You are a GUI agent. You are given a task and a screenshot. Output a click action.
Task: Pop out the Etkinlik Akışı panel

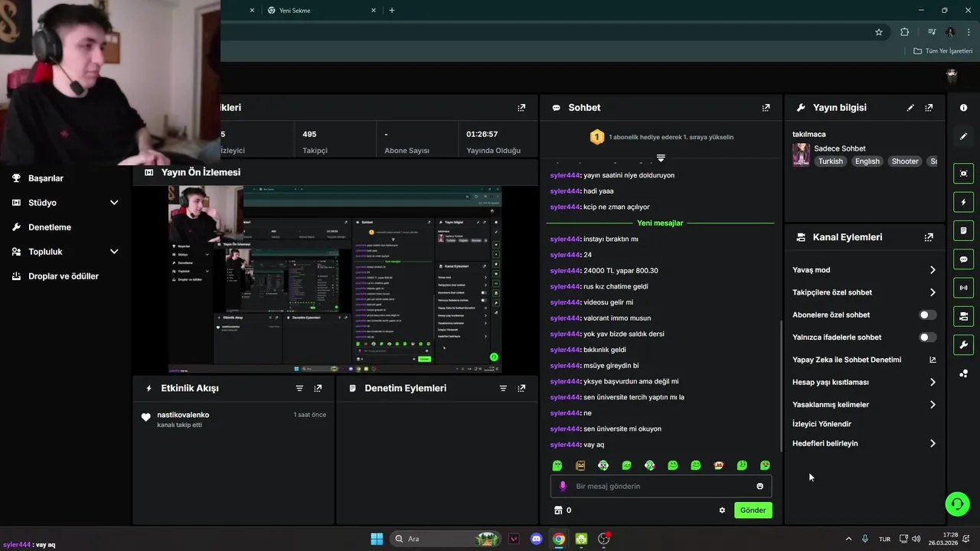tap(318, 388)
